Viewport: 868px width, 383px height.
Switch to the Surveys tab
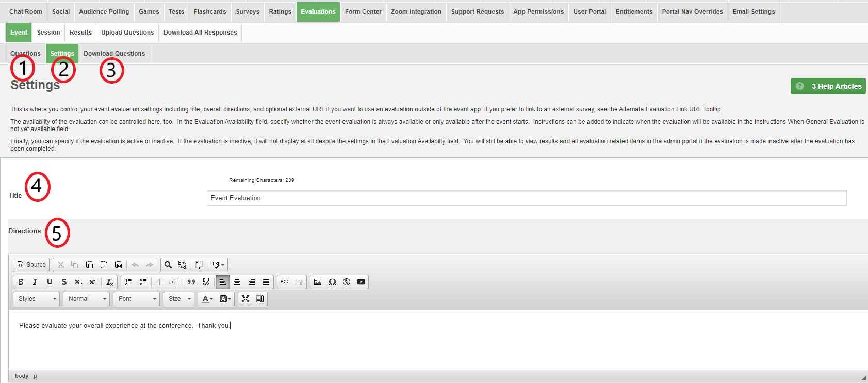(x=248, y=12)
